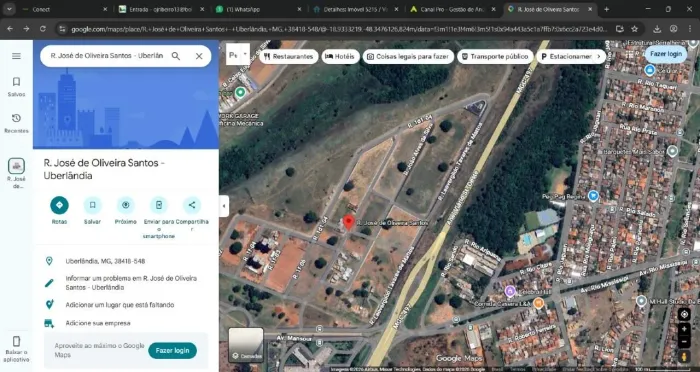Clear the search with X icon
Viewport: 700px width, 372px height.
coord(199,56)
